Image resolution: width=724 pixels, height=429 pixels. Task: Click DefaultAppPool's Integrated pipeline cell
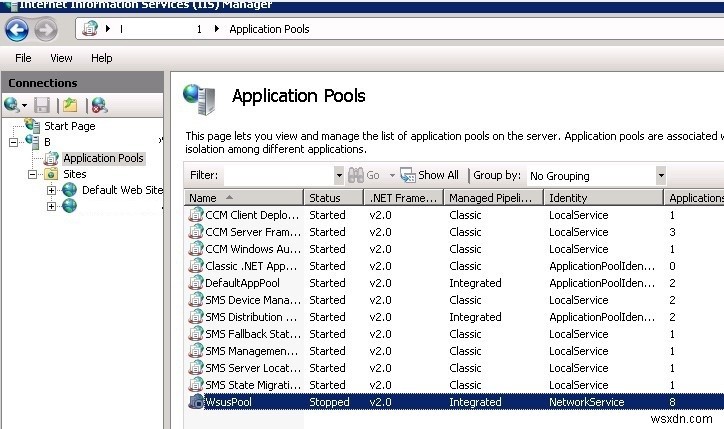pyautogui.click(x=475, y=283)
